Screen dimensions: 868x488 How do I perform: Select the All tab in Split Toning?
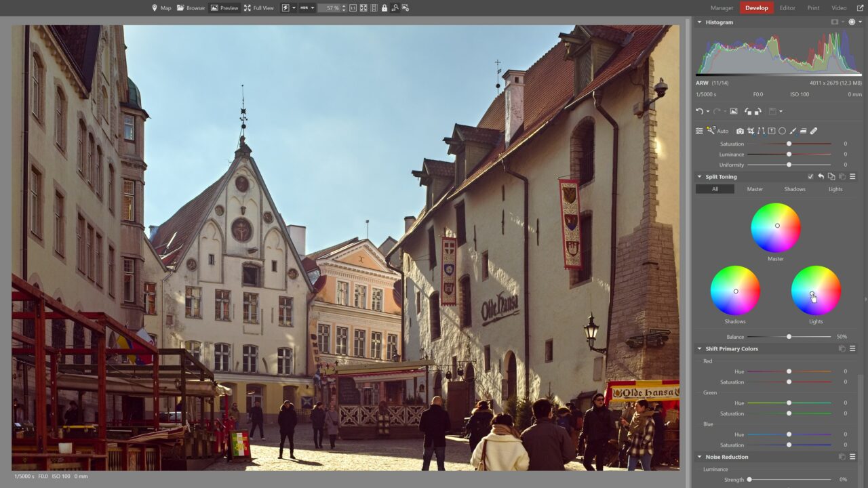715,189
